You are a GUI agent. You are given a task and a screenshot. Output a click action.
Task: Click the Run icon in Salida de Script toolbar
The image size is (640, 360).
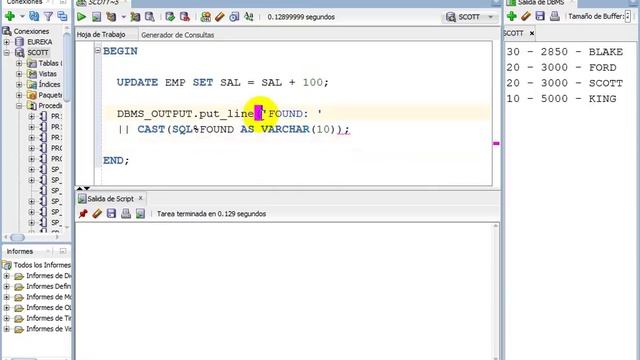tap(140, 213)
